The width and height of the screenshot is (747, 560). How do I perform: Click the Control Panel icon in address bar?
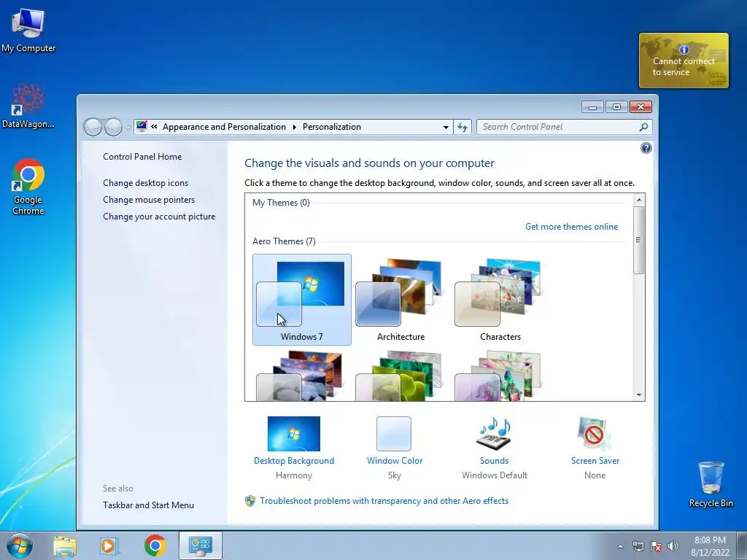click(142, 126)
